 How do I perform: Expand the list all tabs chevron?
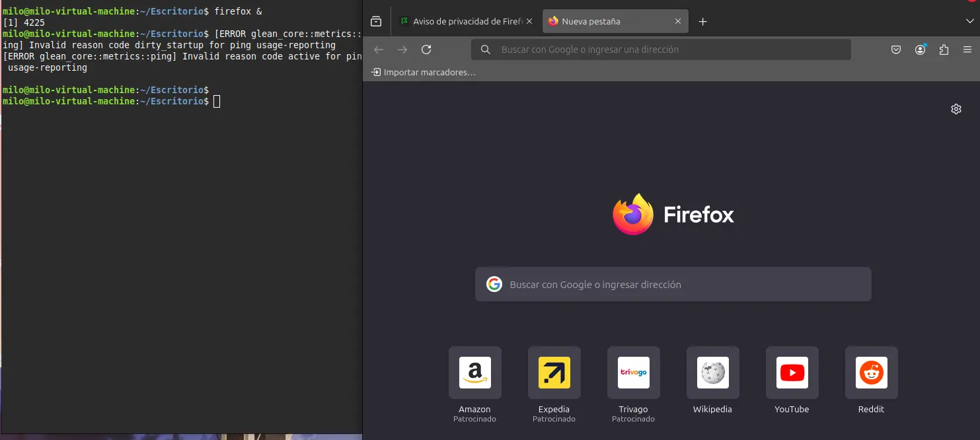[969, 21]
